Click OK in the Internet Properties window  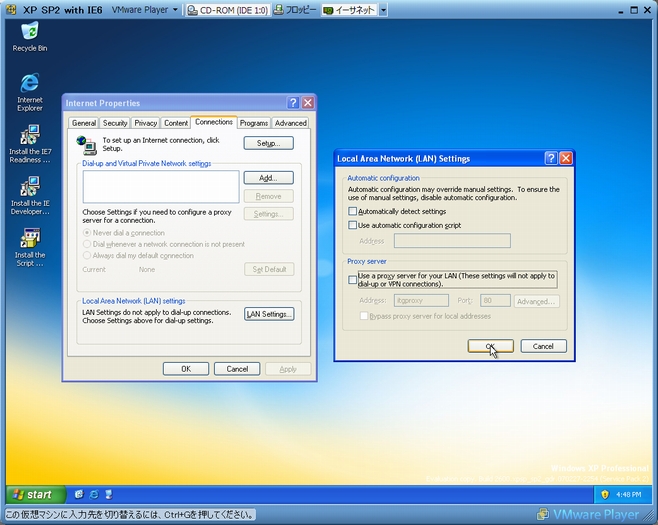click(x=186, y=369)
